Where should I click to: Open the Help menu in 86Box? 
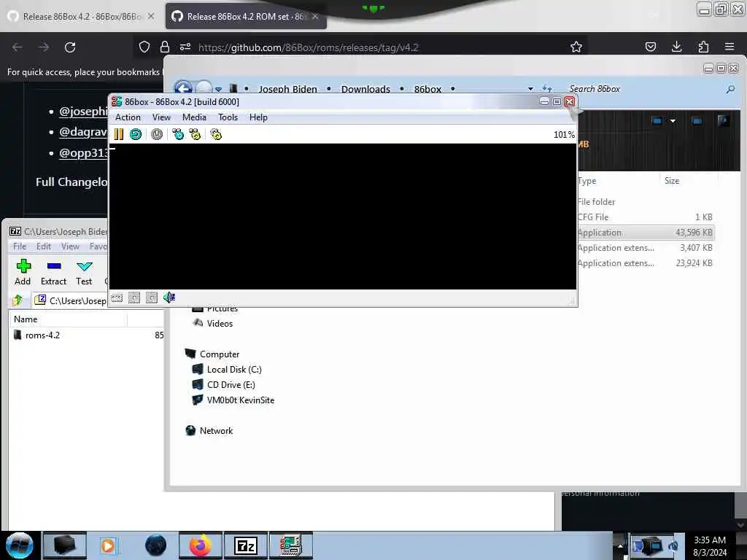(x=258, y=117)
